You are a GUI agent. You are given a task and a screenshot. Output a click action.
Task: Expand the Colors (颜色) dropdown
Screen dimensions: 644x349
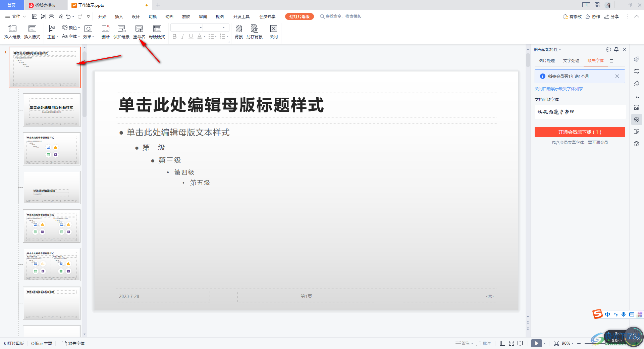pos(71,28)
